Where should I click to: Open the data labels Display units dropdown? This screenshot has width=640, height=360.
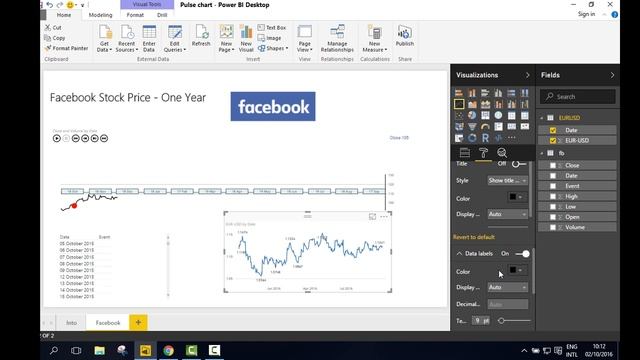(508, 287)
